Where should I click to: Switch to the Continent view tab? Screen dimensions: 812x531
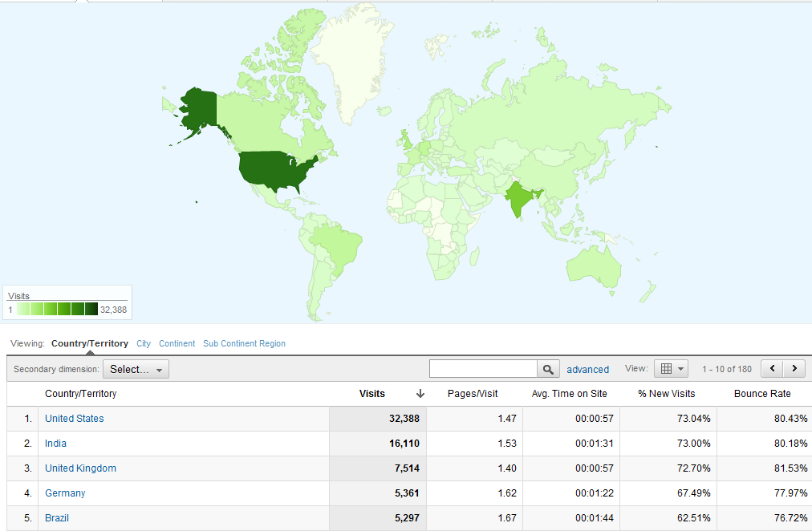[177, 343]
